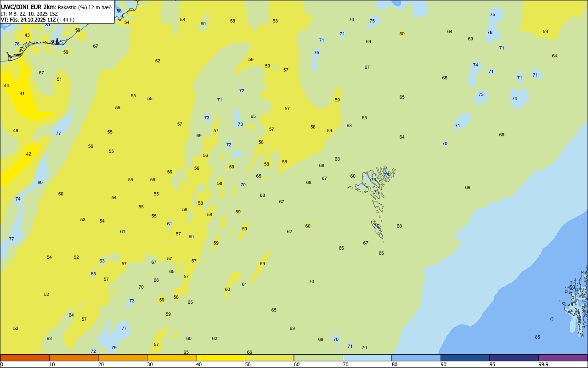
Task: Click the Faroe Islands coastline outline
Action: 372,202
